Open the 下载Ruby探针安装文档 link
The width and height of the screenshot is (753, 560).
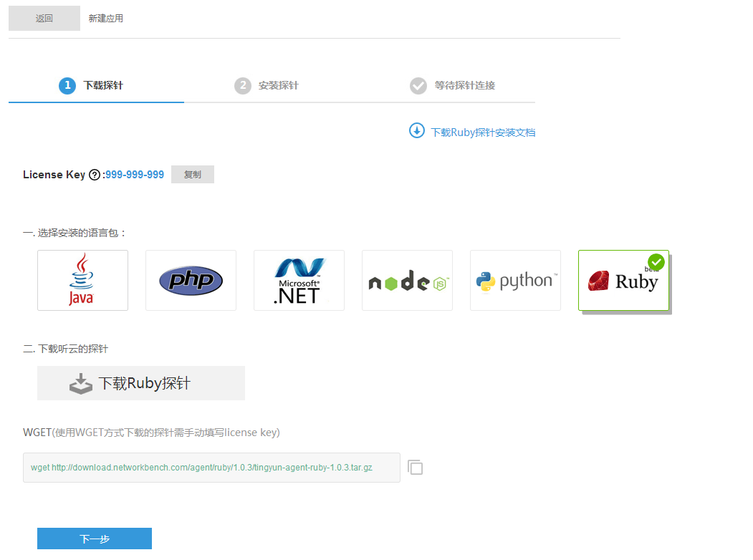483,132
